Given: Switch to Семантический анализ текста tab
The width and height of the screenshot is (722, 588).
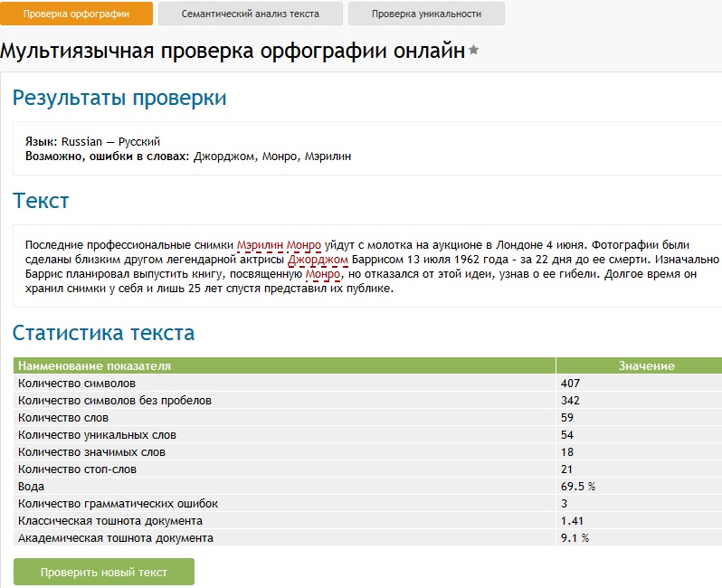Looking at the screenshot, I should tap(251, 14).
